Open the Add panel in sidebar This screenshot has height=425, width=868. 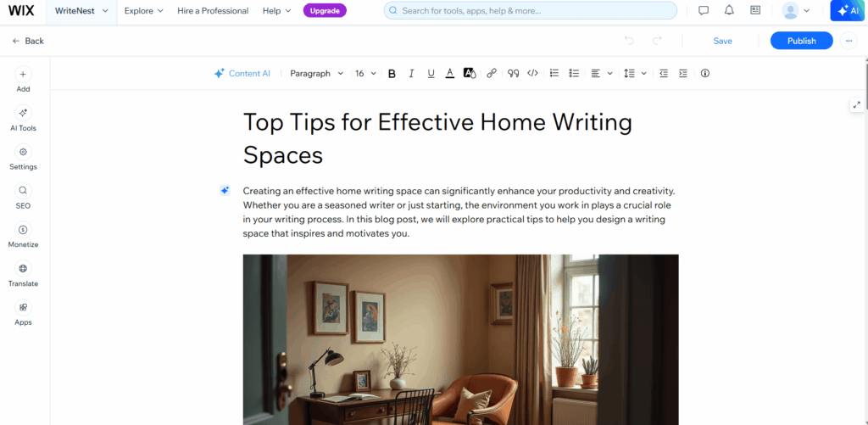point(23,80)
